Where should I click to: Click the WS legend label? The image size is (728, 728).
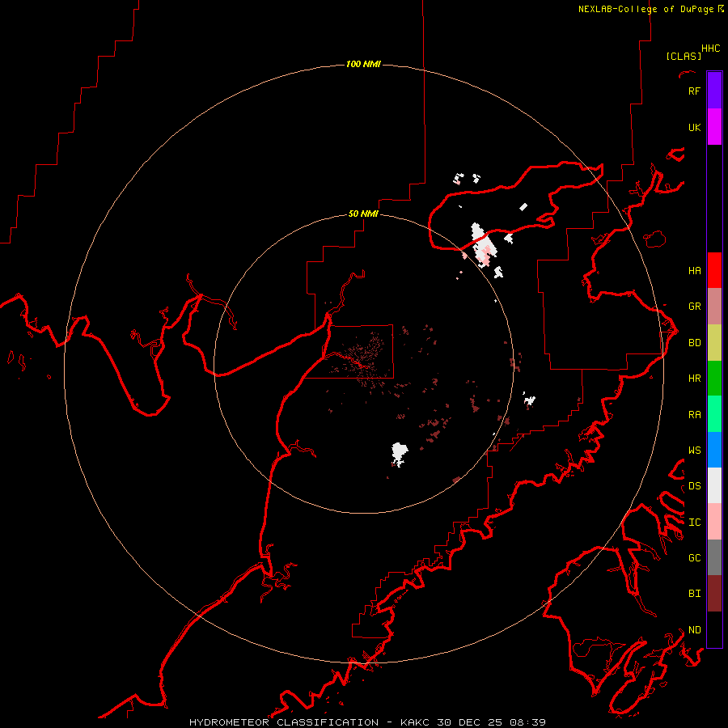click(x=694, y=450)
